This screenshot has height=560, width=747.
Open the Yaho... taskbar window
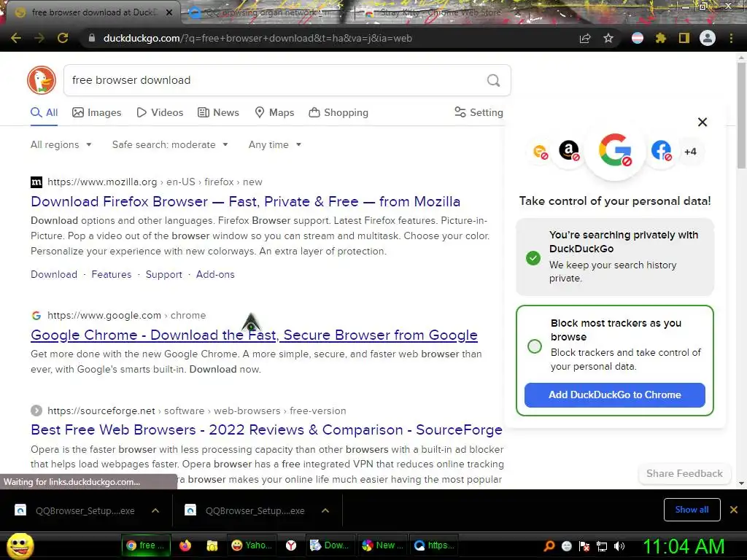tap(251, 545)
